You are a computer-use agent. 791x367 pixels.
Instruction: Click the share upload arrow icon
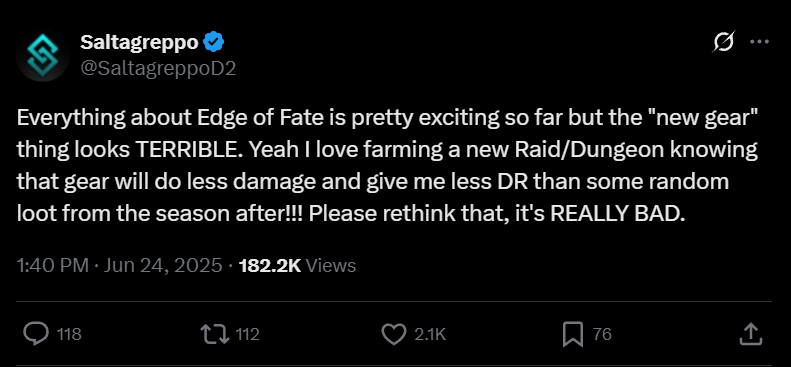(750, 334)
